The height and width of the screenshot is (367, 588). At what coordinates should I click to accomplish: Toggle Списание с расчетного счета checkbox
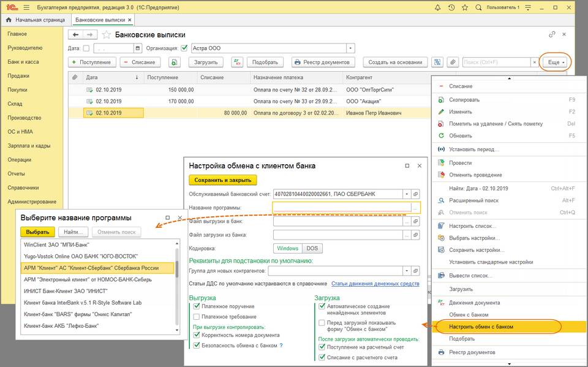point(322,357)
